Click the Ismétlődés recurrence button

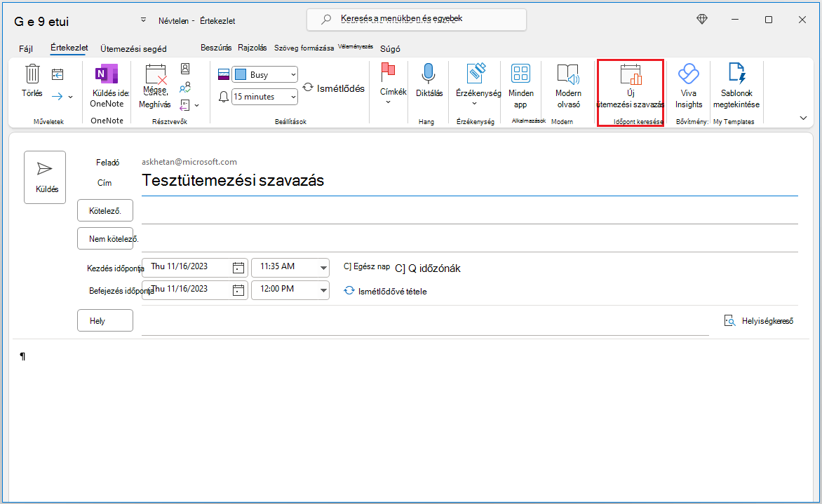pos(333,88)
